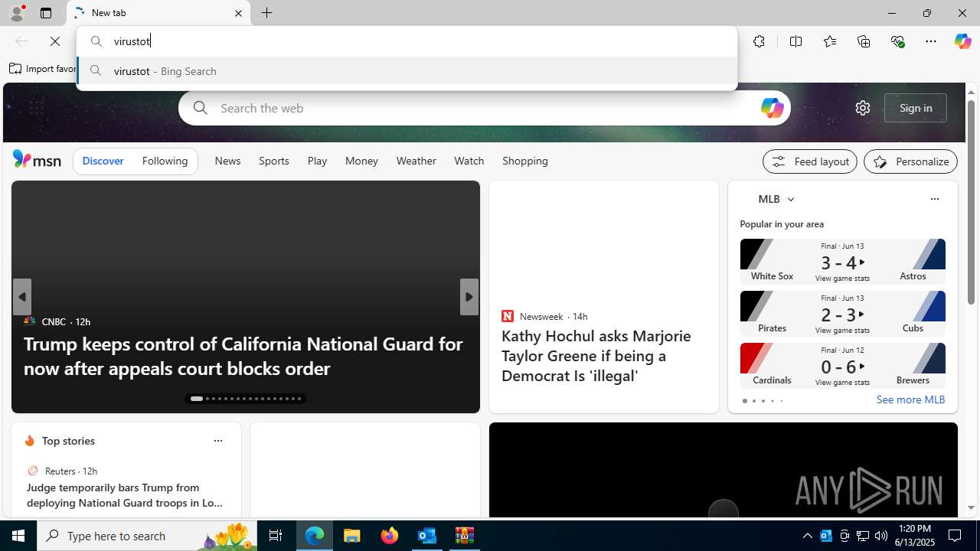Switch to the Discover tab
This screenshot has height=551, width=980.
pyautogui.click(x=103, y=161)
